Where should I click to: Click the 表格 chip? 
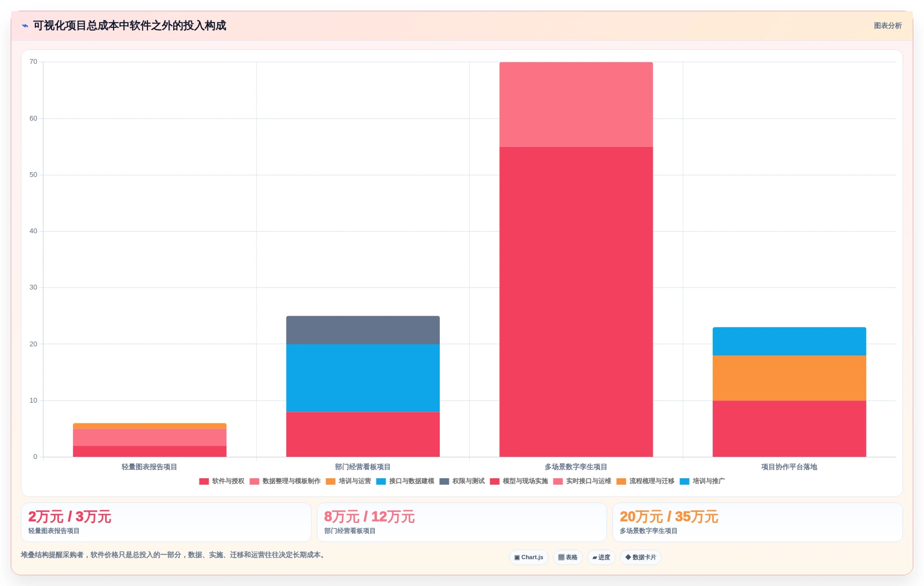tap(568, 558)
